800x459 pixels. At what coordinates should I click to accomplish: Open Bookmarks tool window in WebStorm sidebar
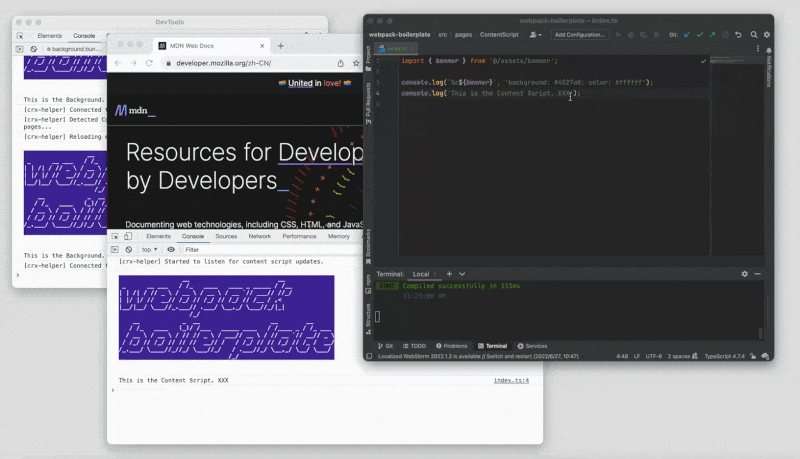pyautogui.click(x=368, y=246)
